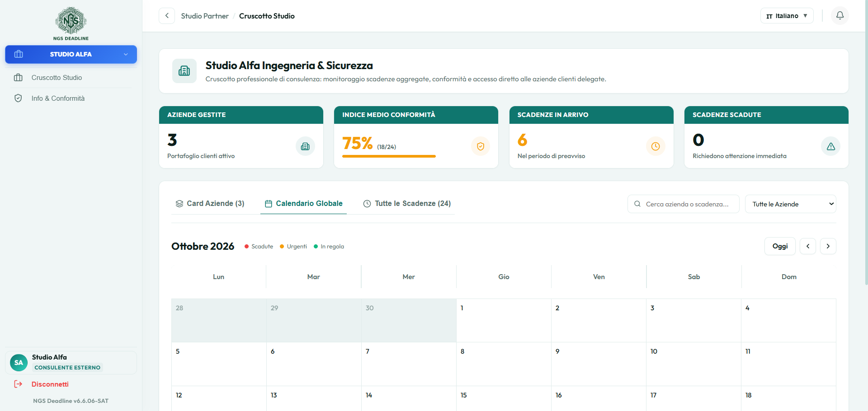The height and width of the screenshot is (411, 868).
Task: Click the orange Urgenti legend dot
Action: point(282,247)
